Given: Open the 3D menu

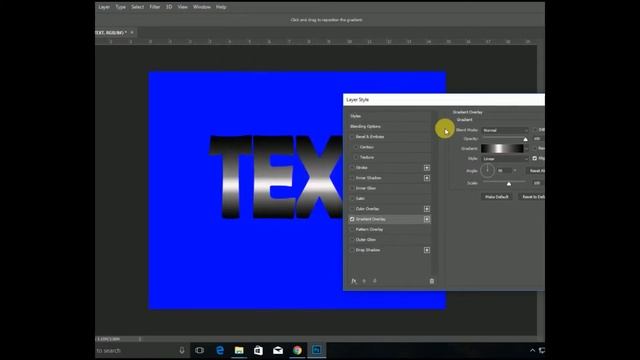Looking at the screenshot, I should 169,7.
